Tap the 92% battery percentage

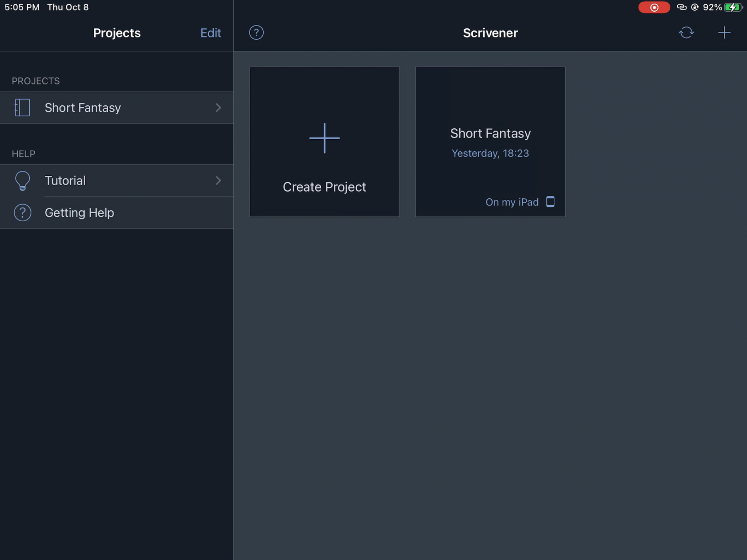point(712,7)
